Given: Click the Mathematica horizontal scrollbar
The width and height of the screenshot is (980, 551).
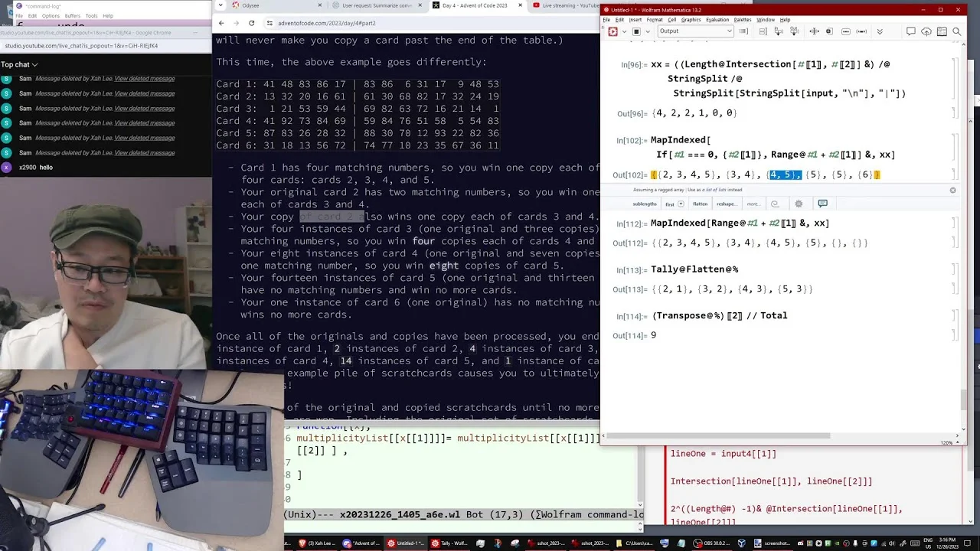Looking at the screenshot, I should point(717,436).
